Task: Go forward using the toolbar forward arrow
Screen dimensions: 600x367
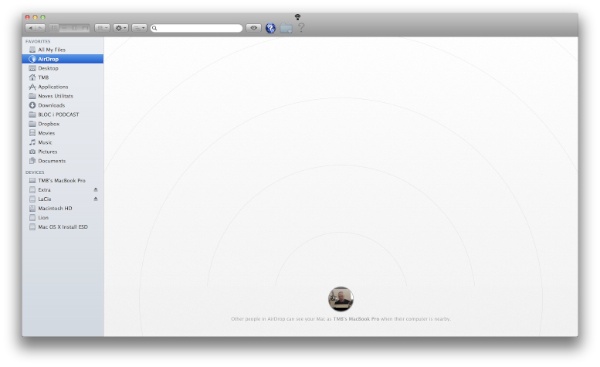Action: pos(40,28)
